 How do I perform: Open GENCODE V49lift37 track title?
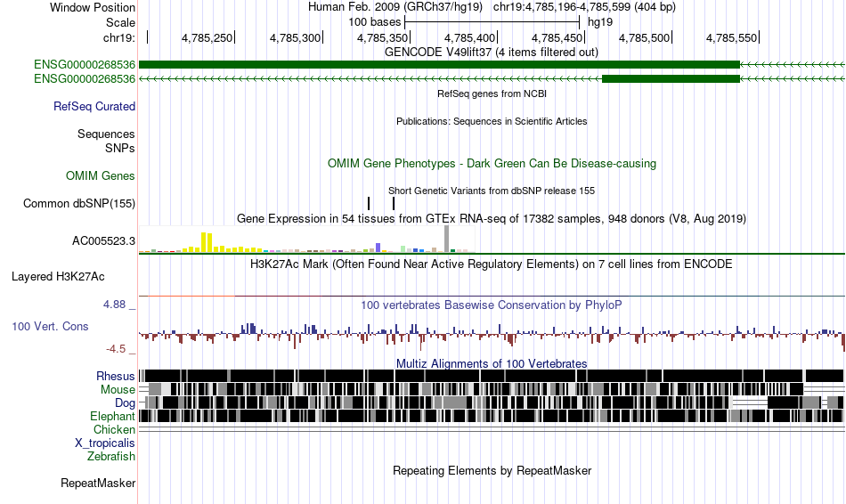click(x=491, y=52)
